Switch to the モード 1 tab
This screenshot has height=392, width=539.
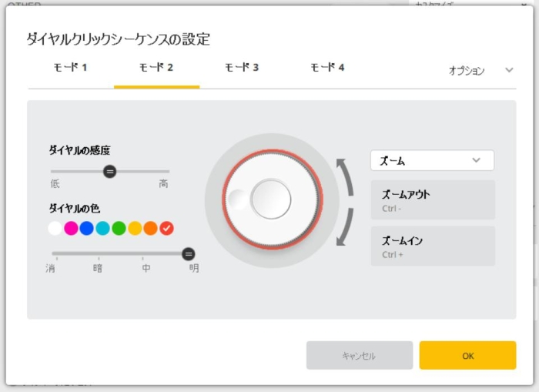coord(70,68)
